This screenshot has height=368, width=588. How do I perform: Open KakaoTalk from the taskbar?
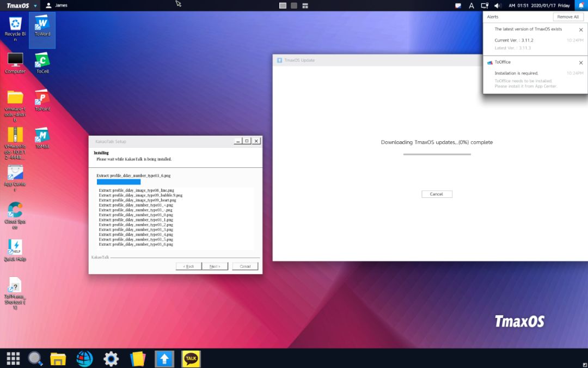191,358
